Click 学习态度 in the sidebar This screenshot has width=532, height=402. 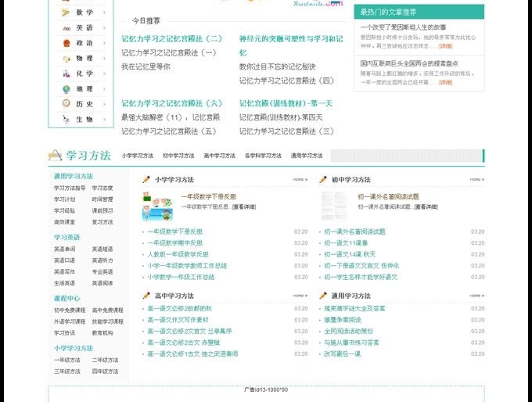coord(102,188)
